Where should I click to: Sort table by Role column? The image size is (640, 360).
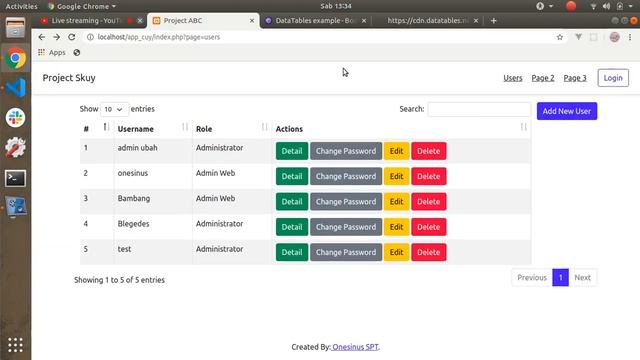coord(231,129)
